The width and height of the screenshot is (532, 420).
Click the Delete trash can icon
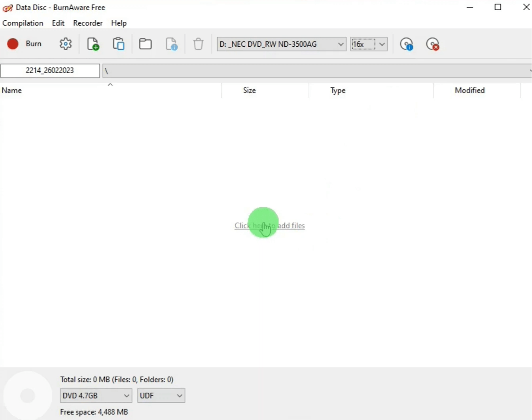click(198, 44)
